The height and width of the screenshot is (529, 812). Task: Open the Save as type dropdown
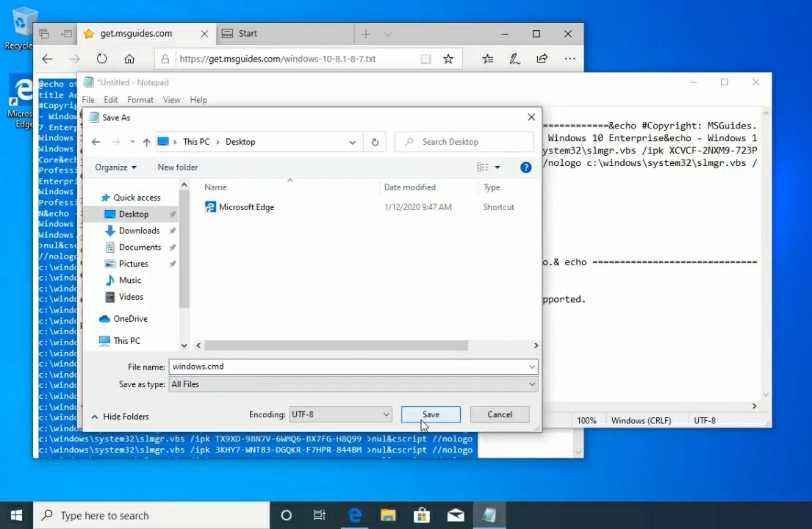[x=353, y=384]
